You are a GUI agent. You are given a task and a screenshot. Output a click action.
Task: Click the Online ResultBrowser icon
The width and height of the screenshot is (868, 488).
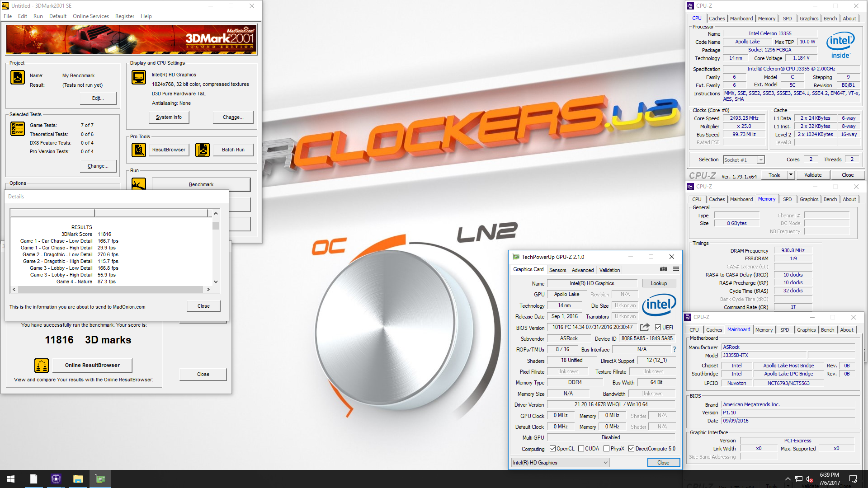tap(42, 365)
